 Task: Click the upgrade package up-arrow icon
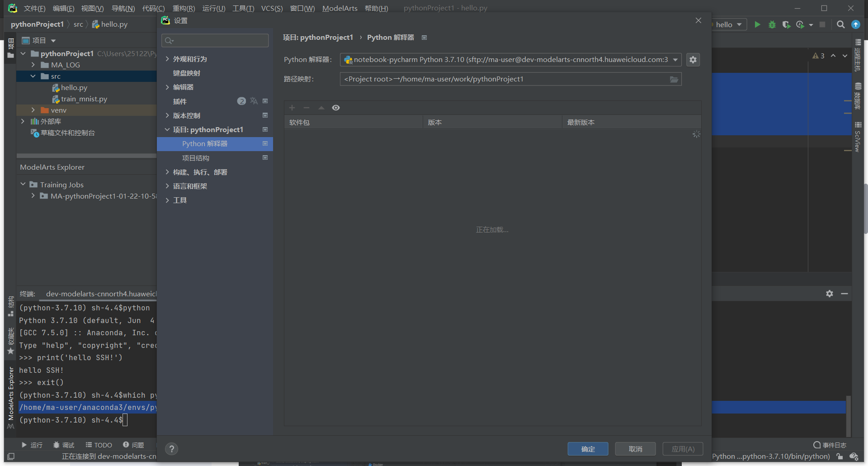coord(321,108)
